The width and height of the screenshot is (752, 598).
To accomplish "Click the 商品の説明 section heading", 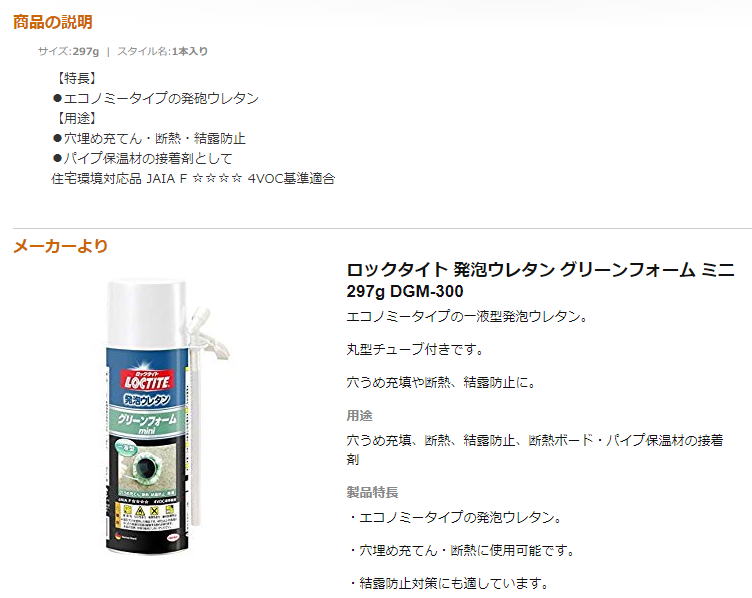I will (x=52, y=22).
